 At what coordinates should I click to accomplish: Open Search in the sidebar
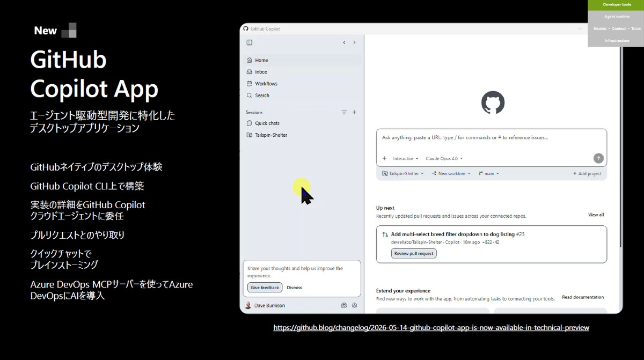point(302,95)
